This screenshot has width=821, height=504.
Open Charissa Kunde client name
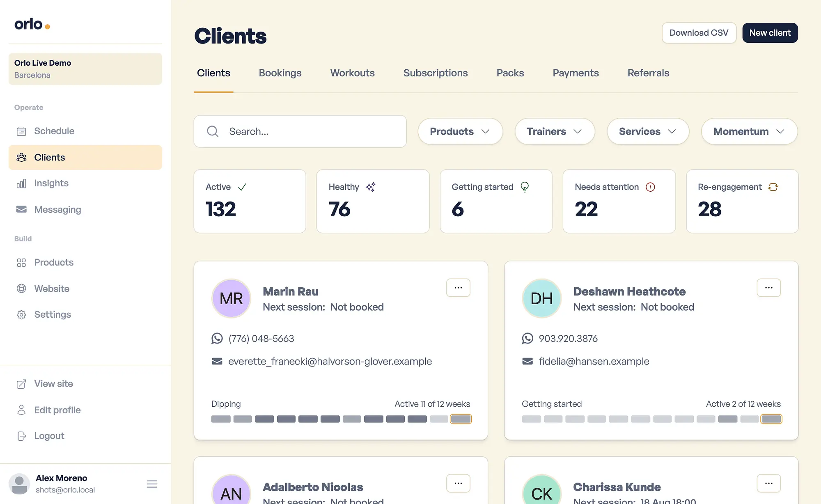tap(617, 487)
